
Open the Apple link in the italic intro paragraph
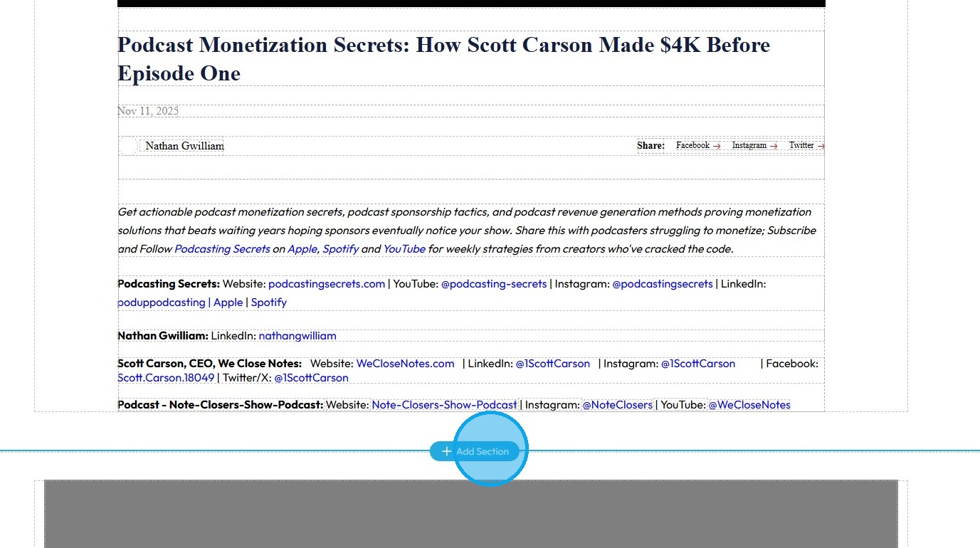pos(302,249)
